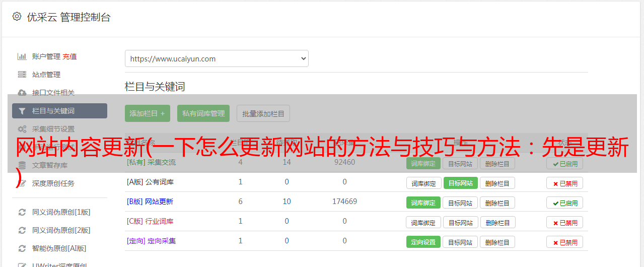Click 删除栏目 in the 公有词库 row
Viewport: 644px width, 267px height.
click(x=497, y=183)
